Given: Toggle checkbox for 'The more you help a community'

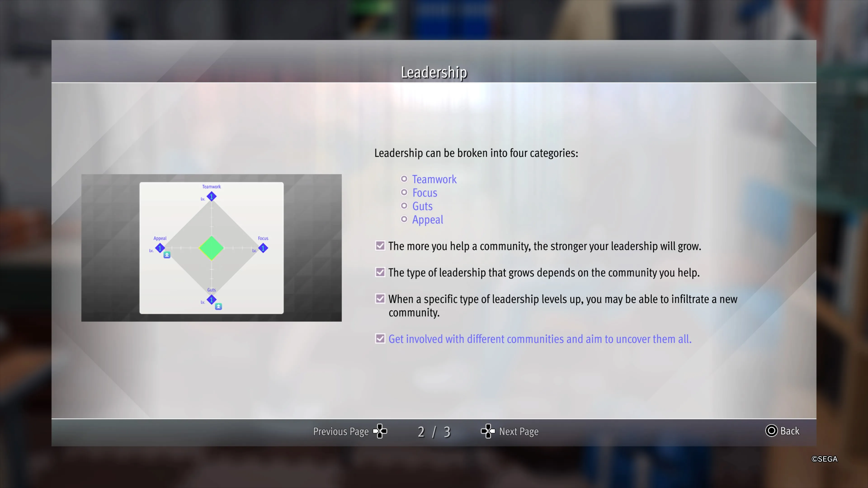Looking at the screenshot, I should point(380,246).
